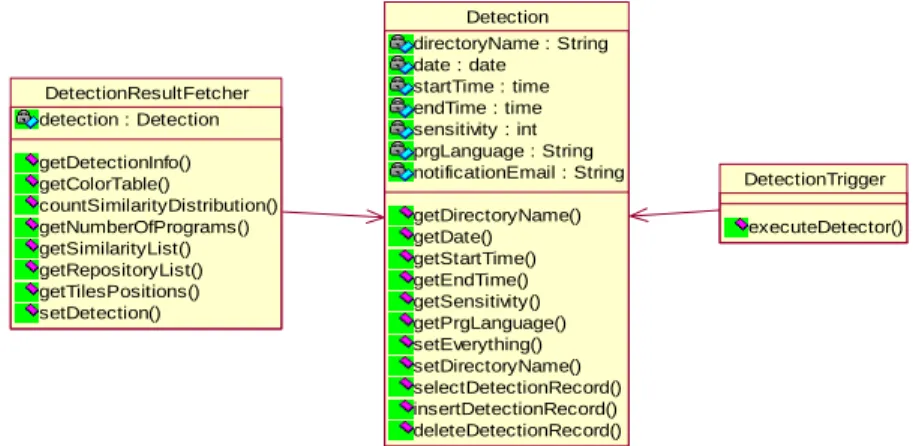Click the method icon beside getRepositoryList()
The height and width of the screenshot is (446, 913).
[29, 270]
